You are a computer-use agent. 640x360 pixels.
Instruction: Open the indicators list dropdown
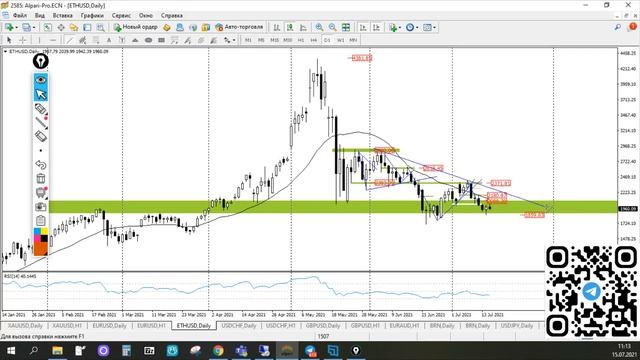394,27
